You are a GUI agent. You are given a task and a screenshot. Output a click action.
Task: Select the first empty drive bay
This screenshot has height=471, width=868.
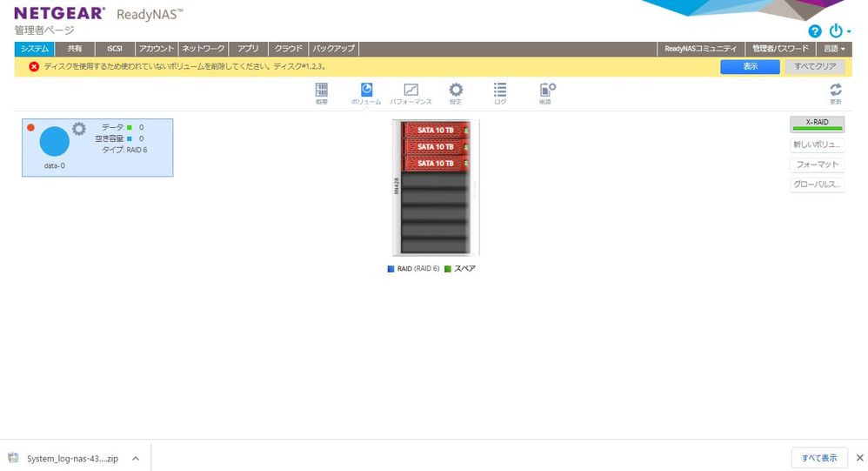[x=436, y=180]
